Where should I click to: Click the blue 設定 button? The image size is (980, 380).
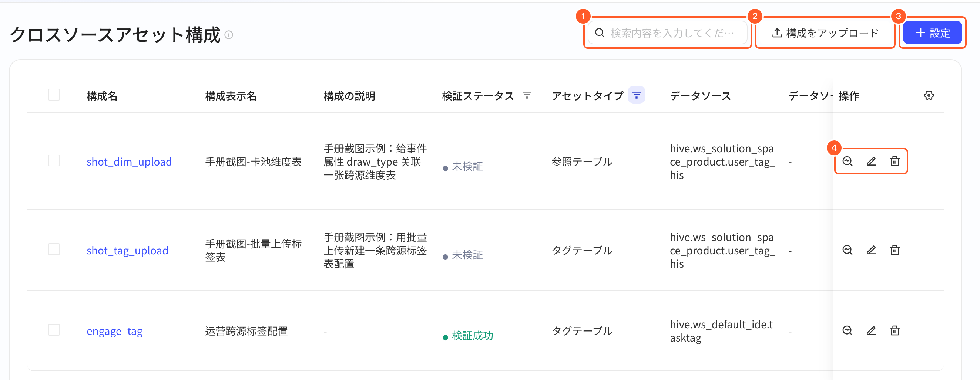tap(933, 33)
